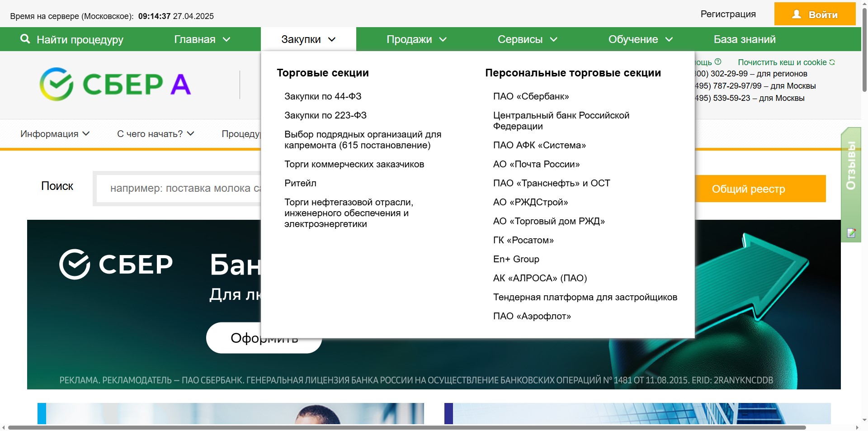Click the phone number 302-29-99 для регионов
Screen dimensions: 868x431
coord(751,74)
